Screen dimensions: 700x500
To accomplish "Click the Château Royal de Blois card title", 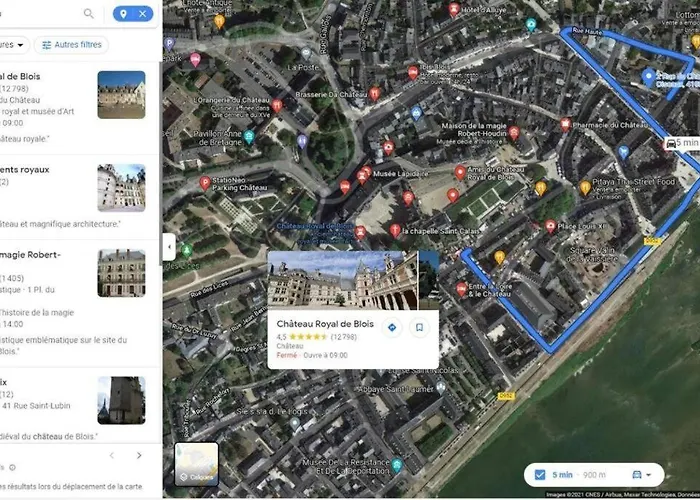I will [325, 324].
